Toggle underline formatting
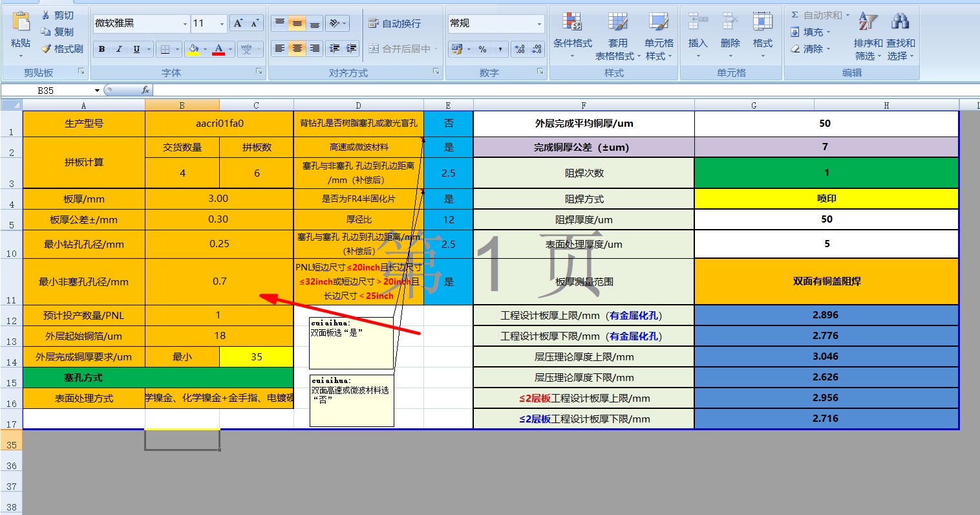Image resolution: width=980 pixels, height=515 pixels. pos(136,49)
